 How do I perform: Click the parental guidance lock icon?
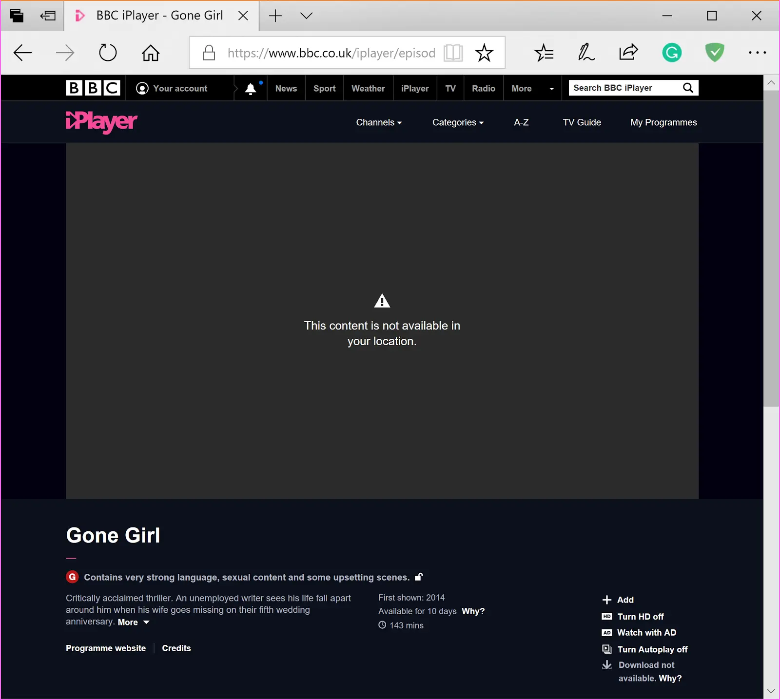tap(419, 577)
